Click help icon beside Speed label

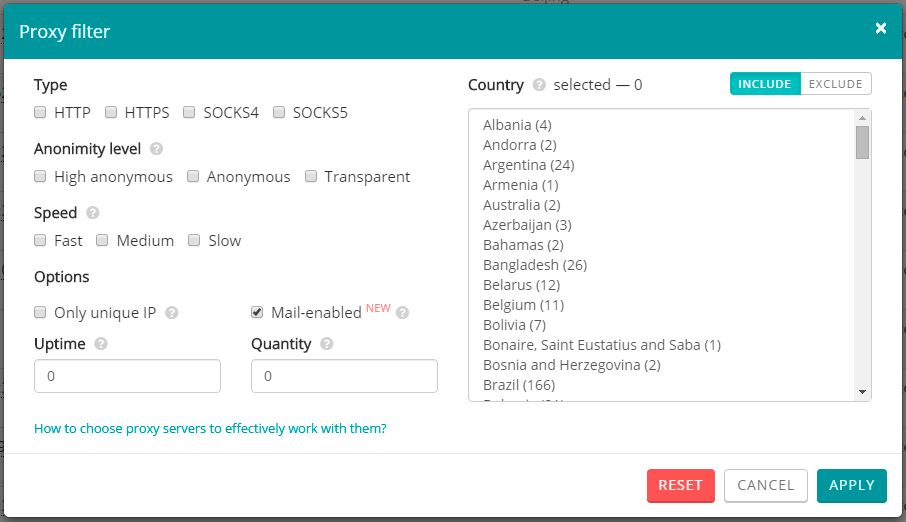tap(93, 213)
